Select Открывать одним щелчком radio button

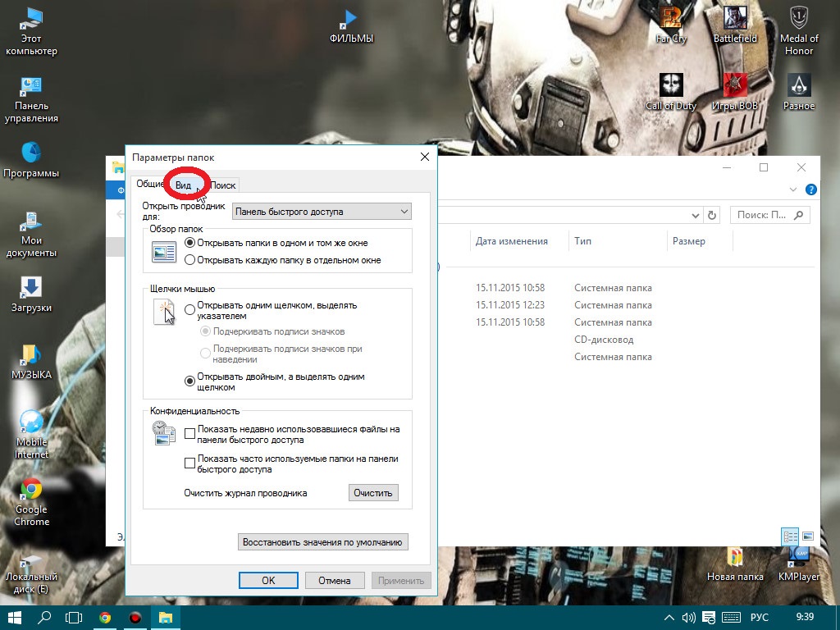pyautogui.click(x=189, y=310)
